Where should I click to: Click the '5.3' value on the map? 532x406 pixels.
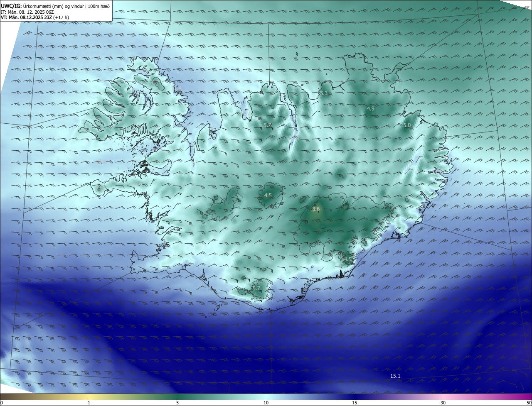pos(324,93)
